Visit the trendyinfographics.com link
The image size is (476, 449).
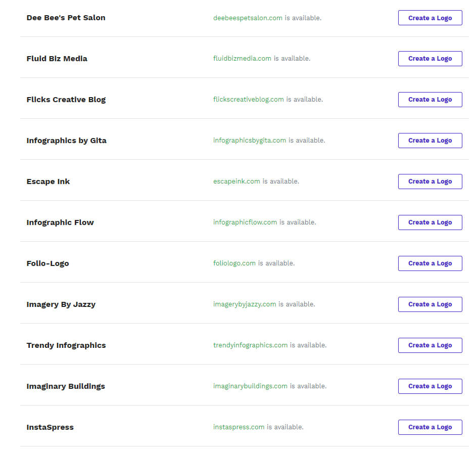(250, 345)
